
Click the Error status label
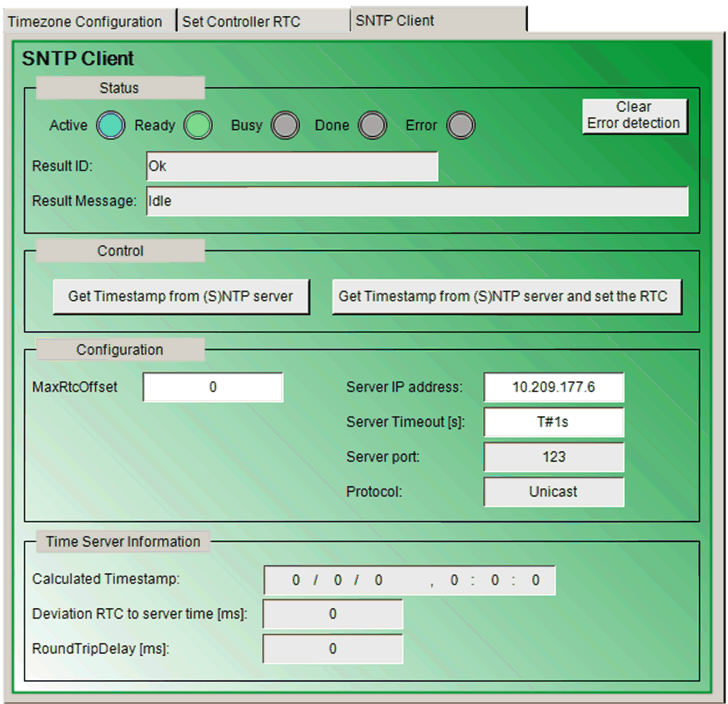tap(421, 125)
